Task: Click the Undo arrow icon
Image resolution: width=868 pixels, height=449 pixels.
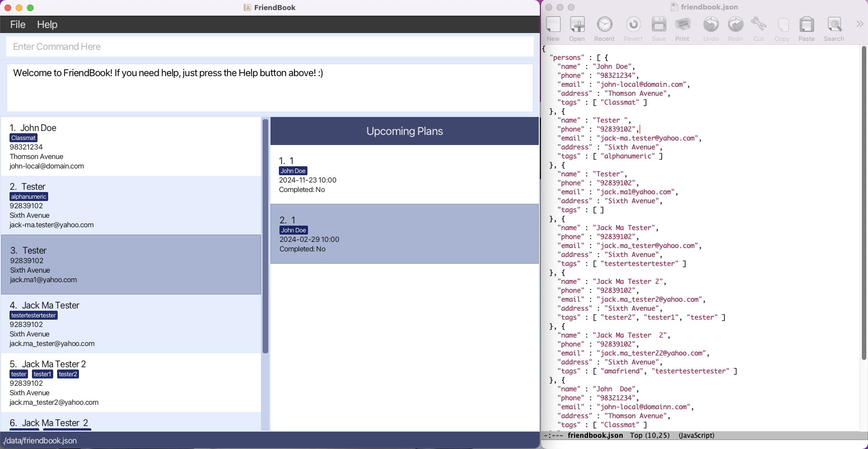Action: click(711, 25)
